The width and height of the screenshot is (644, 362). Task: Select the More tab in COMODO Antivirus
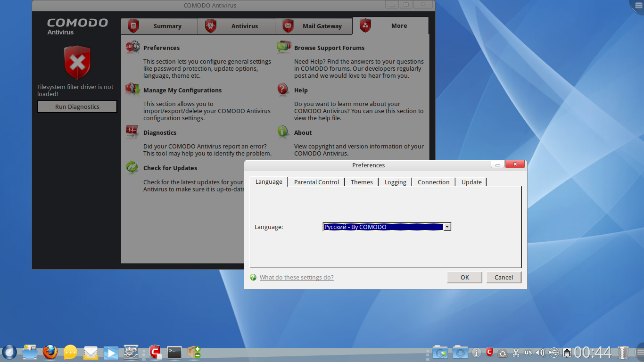click(390, 26)
